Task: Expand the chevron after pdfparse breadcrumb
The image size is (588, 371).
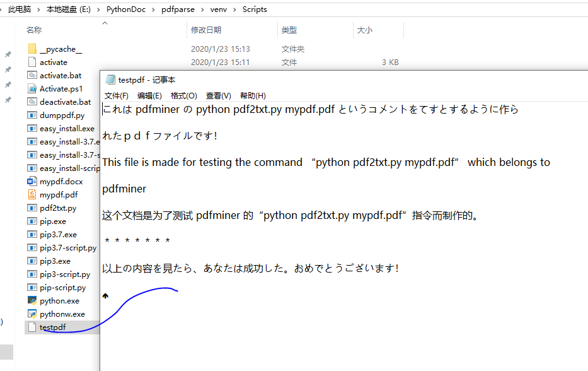Action: [202, 9]
